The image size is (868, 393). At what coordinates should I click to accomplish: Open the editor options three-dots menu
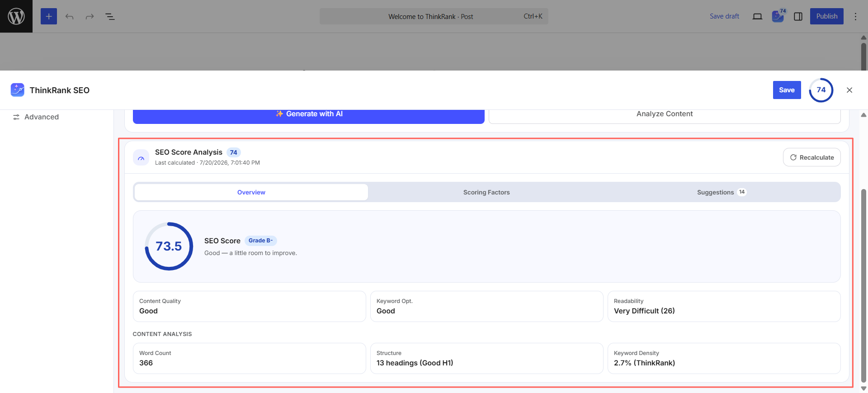[855, 16]
